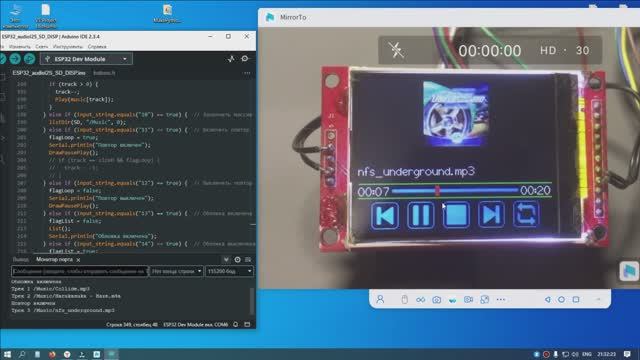This screenshot has height=360, width=640.
Task: Click the taskbar clock
Action: pos(606,354)
